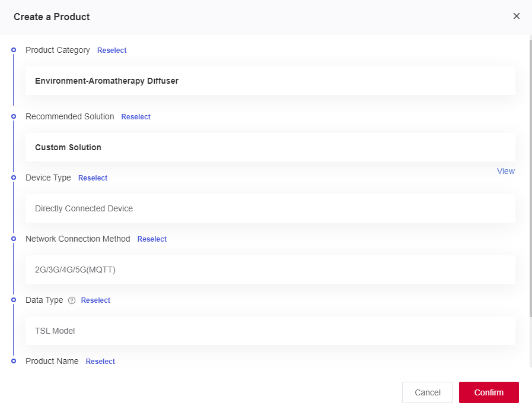Click the Product Category step marker
532x415 pixels.
click(x=14, y=50)
